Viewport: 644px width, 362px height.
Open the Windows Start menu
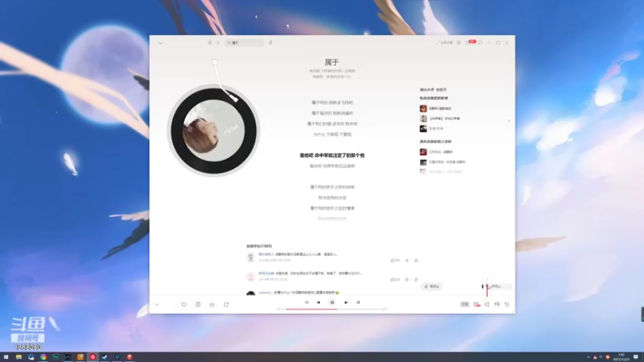(x=6, y=357)
